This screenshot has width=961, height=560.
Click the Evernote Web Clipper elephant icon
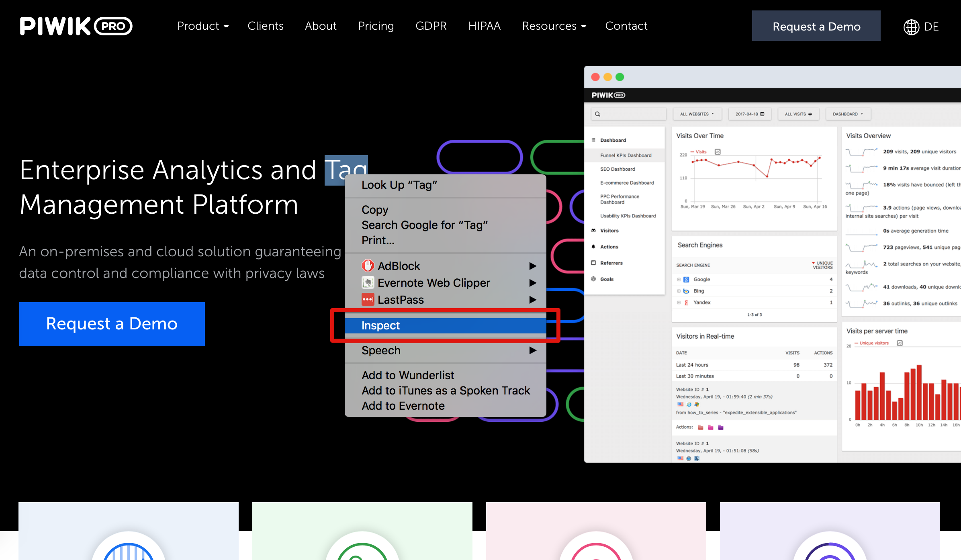pos(368,282)
